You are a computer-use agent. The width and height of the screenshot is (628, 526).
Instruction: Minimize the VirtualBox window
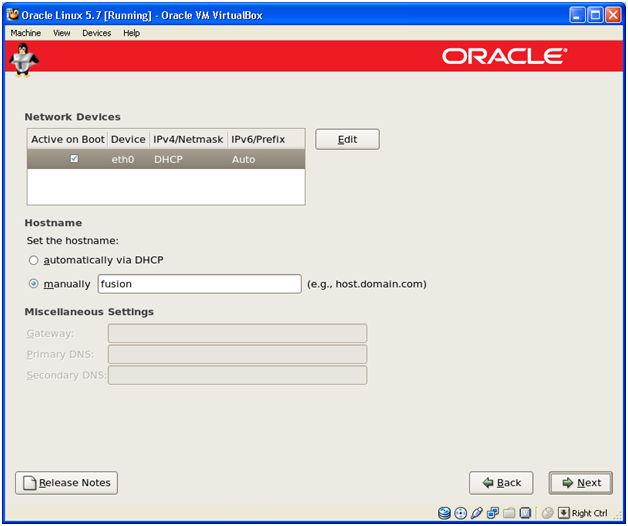coord(577,15)
